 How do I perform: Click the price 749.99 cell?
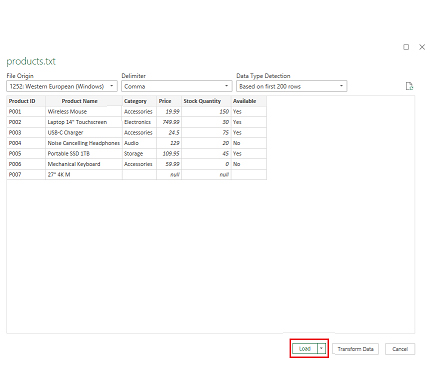tap(169, 122)
